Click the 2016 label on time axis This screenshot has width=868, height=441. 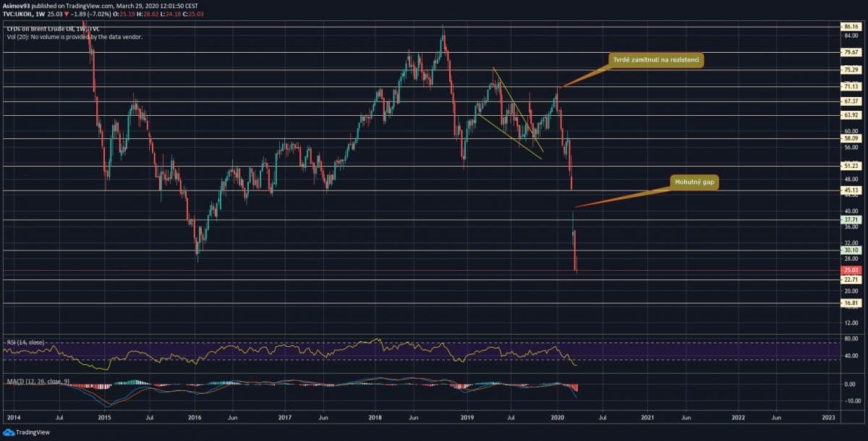(x=195, y=418)
